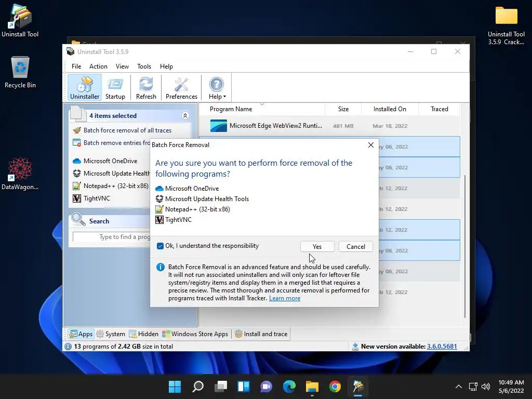The image size is (532, 399).
Task: Sort by Size column header
Action: pos(343,109)
